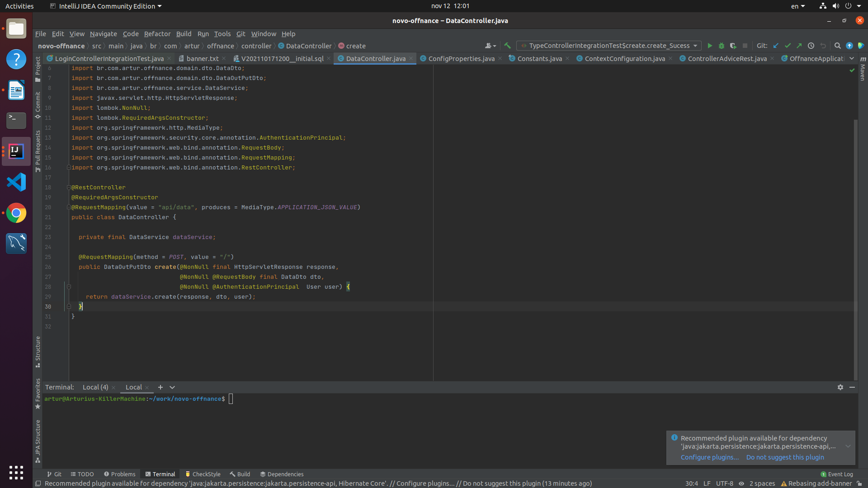
Task: Open the terminal tabs dropdown arrow
Action: (x=172, y=387)
